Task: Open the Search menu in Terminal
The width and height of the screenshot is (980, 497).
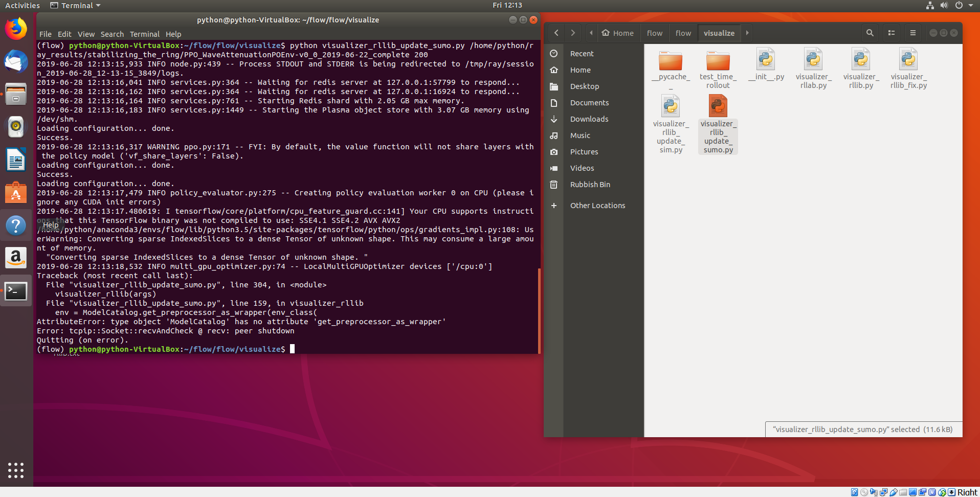Action: click(112, 34)
